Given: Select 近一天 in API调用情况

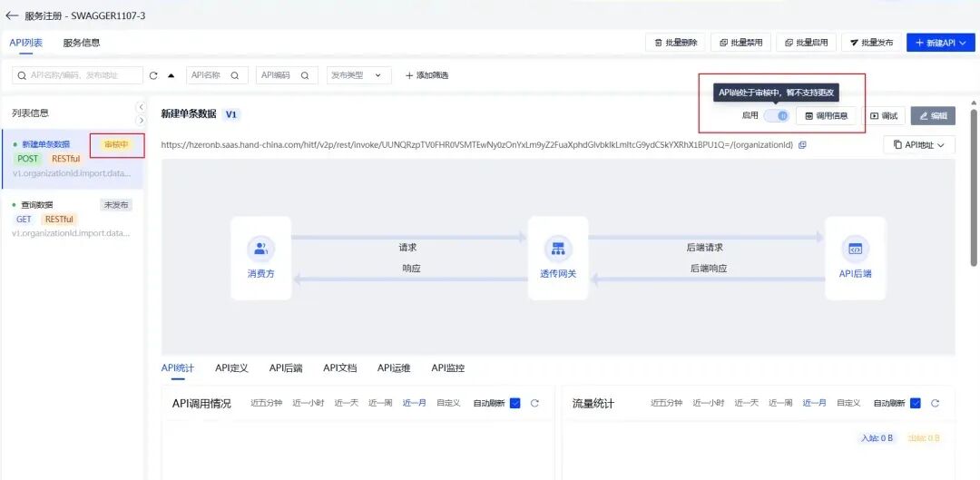Looking at the screenshot, I should click(347, 403).
